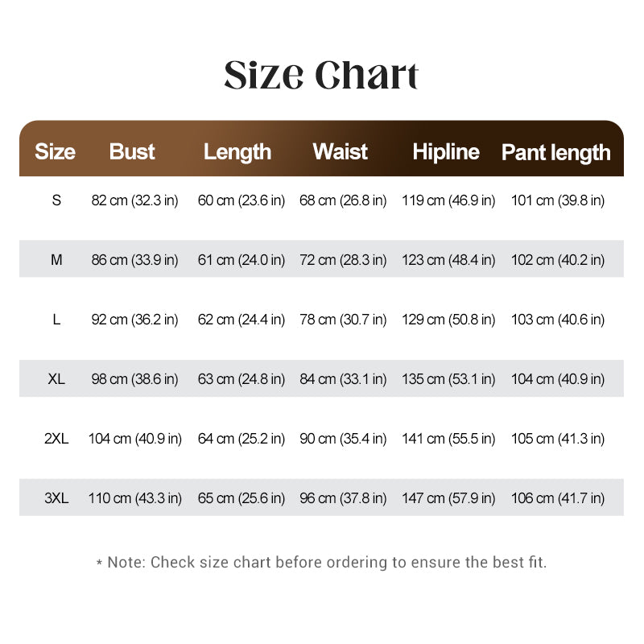Click the 82 cm bust value
This screenshot has width=644, height=644.
click(134, 200)
